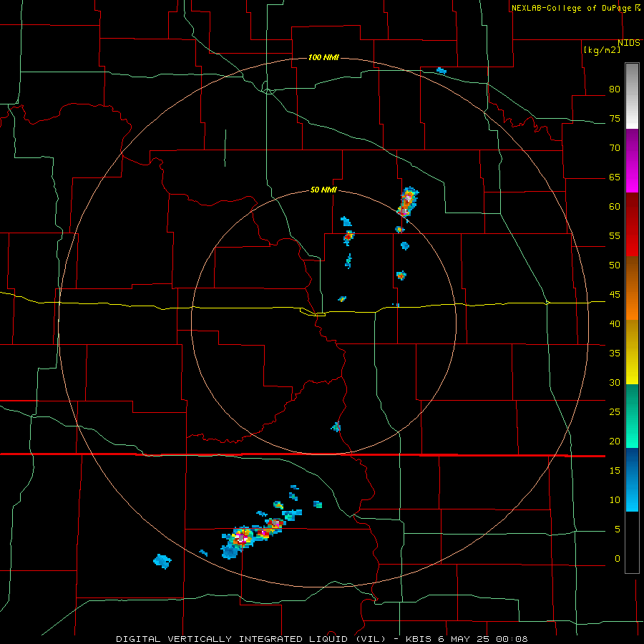The image size is (644, 644).
Task: Select the black bottom segment of the color bar
Action: pos(632,542)
